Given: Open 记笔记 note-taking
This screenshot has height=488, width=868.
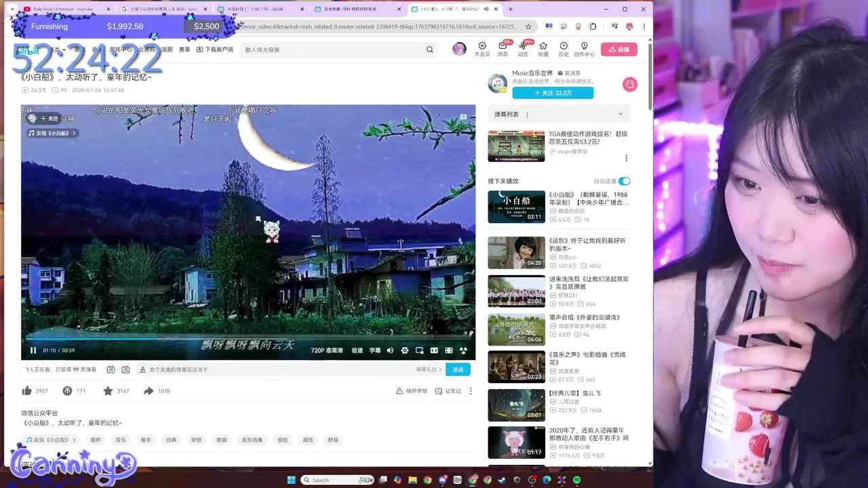Looking at the screenshot, I should pyautogui.click(x=448, y=391).
